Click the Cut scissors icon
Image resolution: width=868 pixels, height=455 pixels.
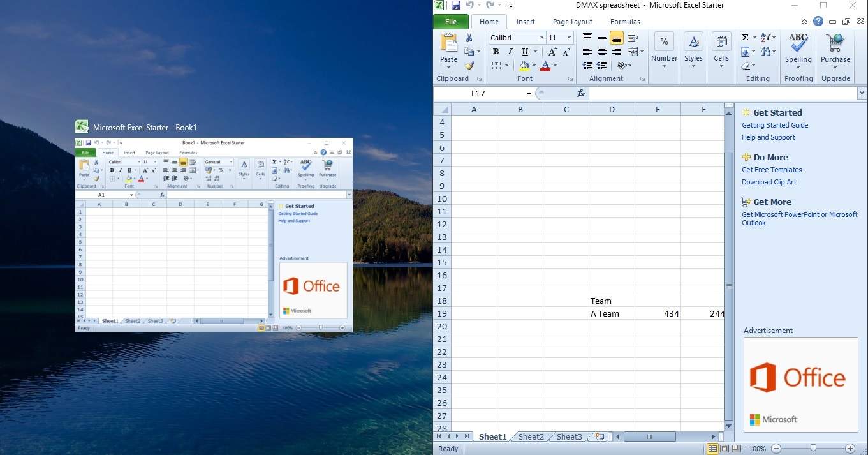coord(469,38)
